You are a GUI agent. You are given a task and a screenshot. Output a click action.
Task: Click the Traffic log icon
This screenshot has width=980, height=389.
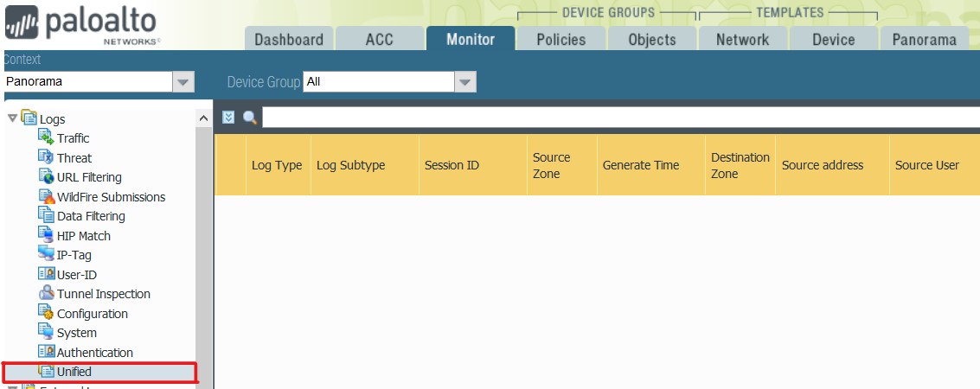46,137
